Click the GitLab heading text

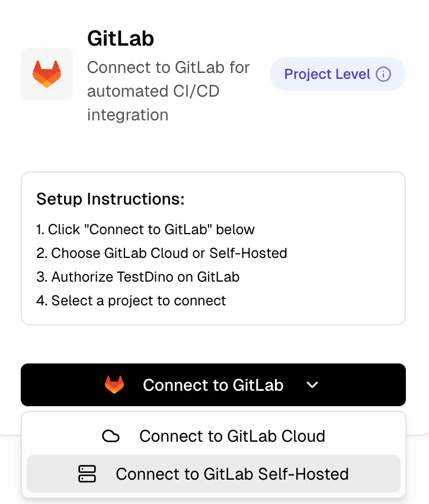pyautogui.click(x=120, y=38)
